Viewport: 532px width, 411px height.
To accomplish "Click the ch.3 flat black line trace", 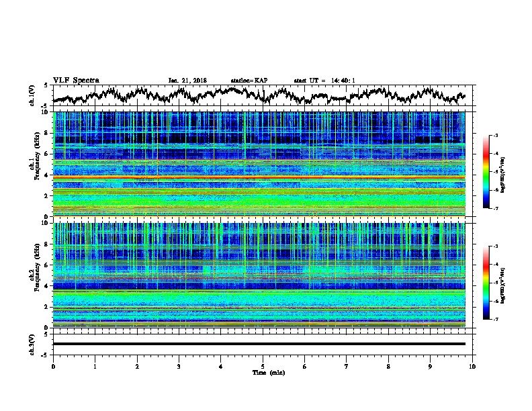I will click(259, 344).
